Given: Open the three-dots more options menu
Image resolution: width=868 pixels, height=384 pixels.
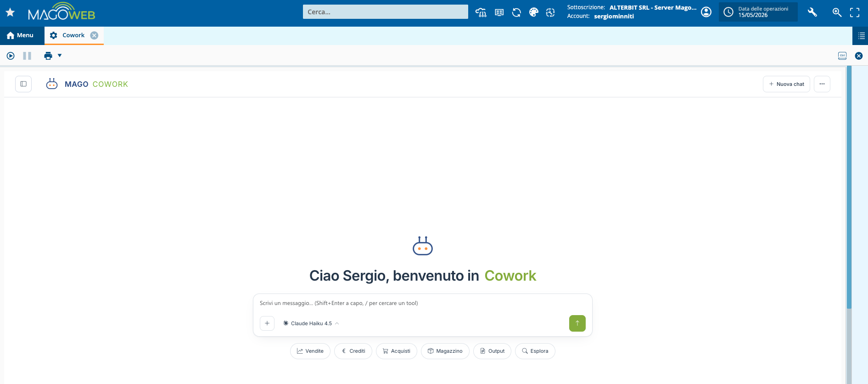Looking at the screenshot, I should pos(822,84).
